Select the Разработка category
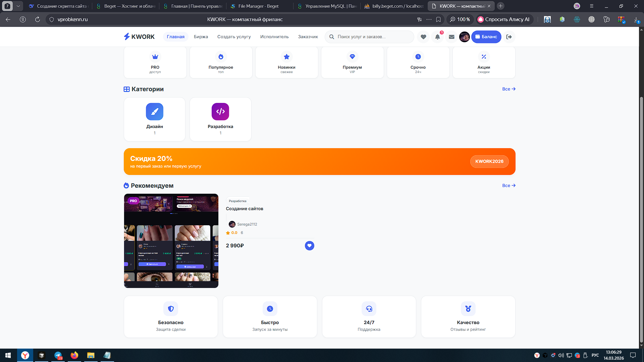This screenshot has width=644, height=362. pyautogui.click(x=220, y=119)
